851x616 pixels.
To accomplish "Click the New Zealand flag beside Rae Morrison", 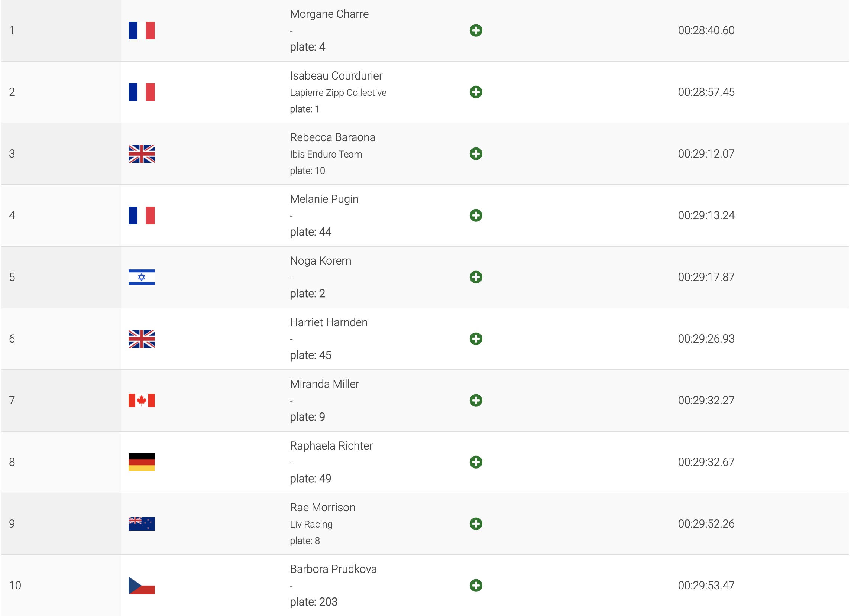I will 142,524.
